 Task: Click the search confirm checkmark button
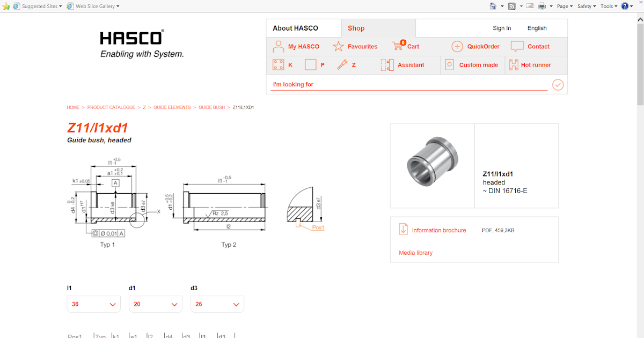pyautogui.click(x=558, y=84)
